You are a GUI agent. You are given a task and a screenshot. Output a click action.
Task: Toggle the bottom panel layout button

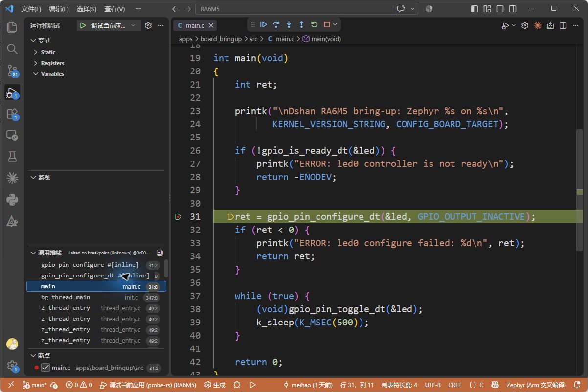pos(500,9)
